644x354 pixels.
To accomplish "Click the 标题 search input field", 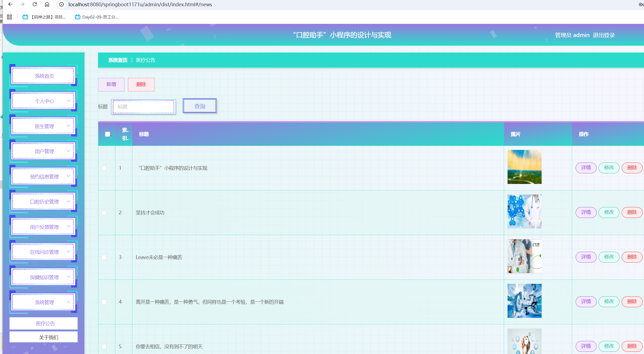I will pos(144,107).
